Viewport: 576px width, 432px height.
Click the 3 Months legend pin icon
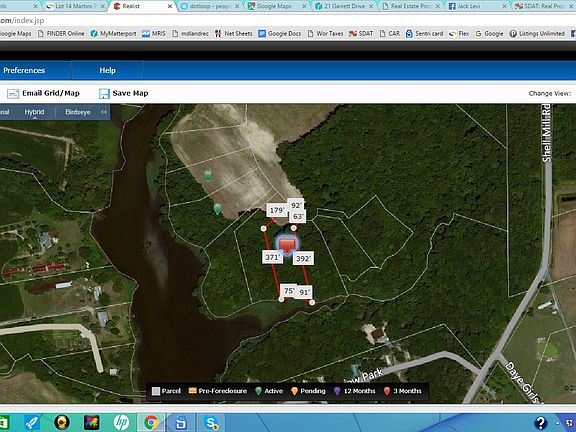pos(387,391)
